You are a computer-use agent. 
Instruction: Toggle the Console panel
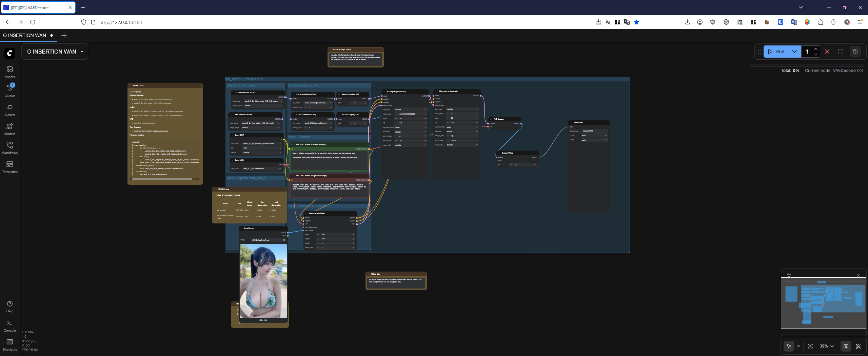(x=10, y=325)
